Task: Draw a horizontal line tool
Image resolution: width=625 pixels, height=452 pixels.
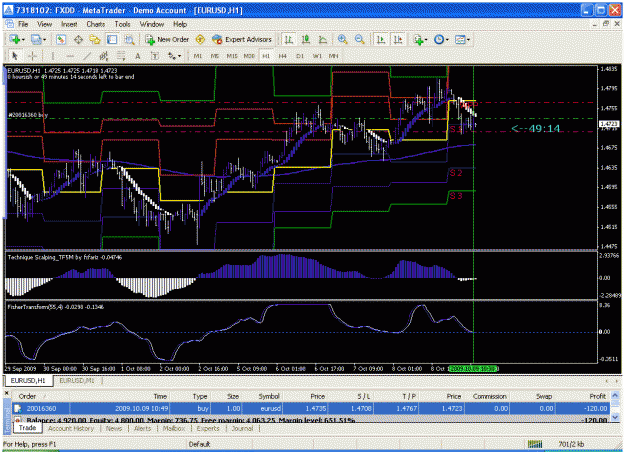Action: [70, 56]
